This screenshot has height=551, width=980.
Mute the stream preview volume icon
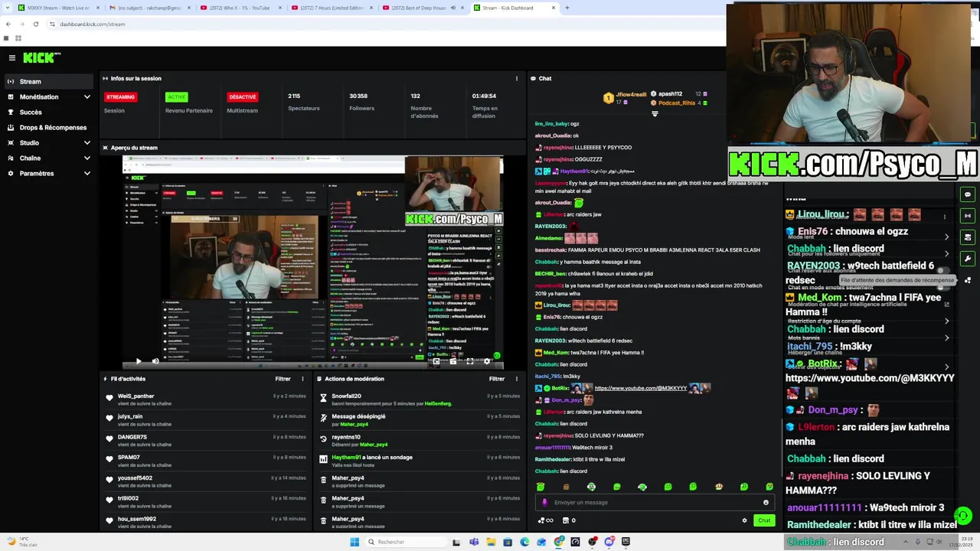[x=155, y=360]
